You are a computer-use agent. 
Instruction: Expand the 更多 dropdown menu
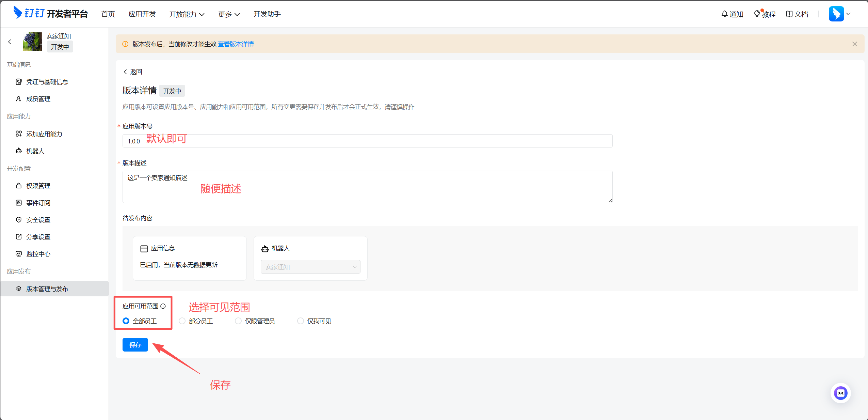coord(229,14)
